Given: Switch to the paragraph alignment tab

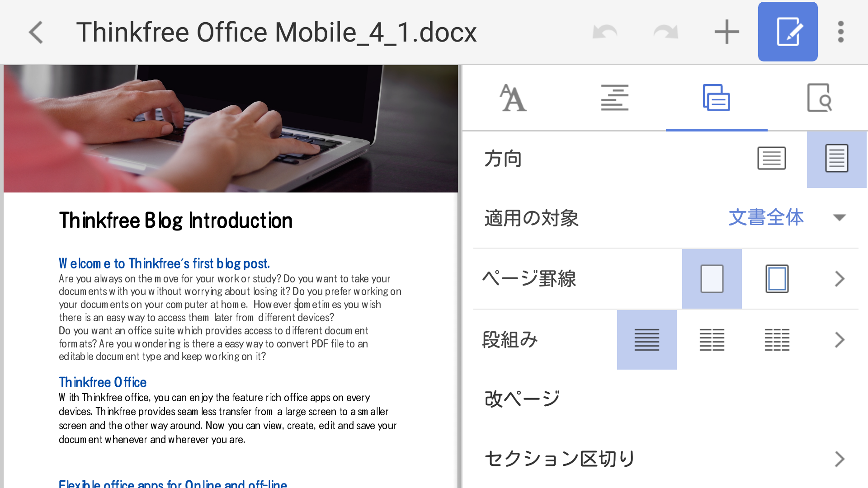Looking at the screenshot, I should click(615, 98).
